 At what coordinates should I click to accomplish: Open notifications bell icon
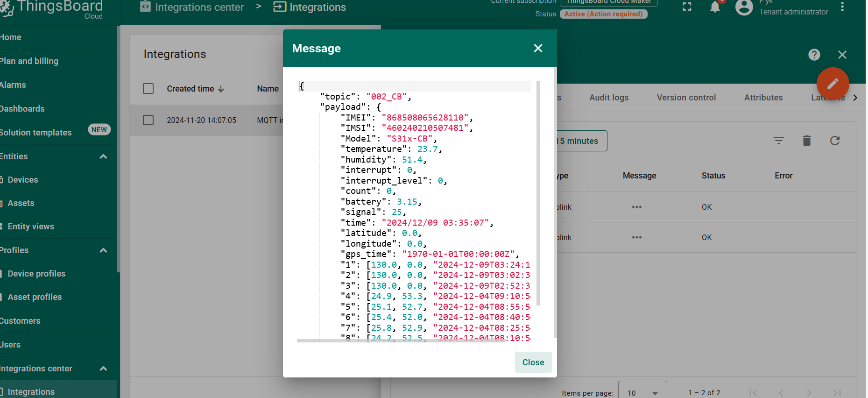715,7
